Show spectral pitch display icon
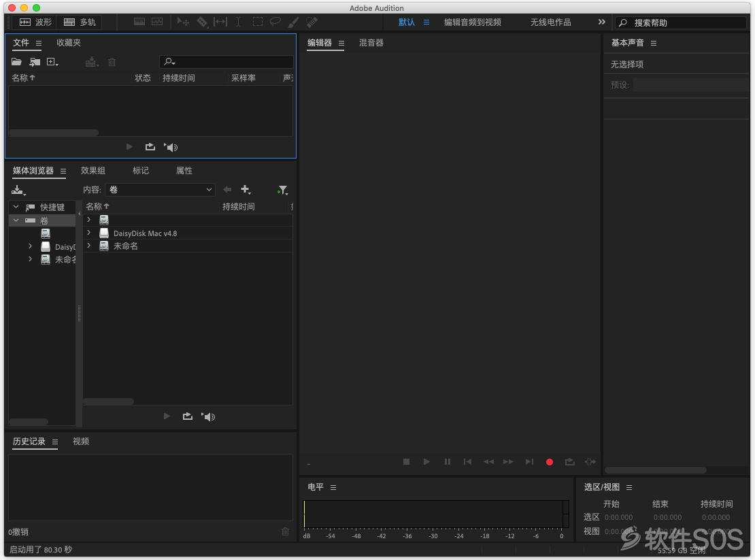755x560 pixels. pos(157,22)
